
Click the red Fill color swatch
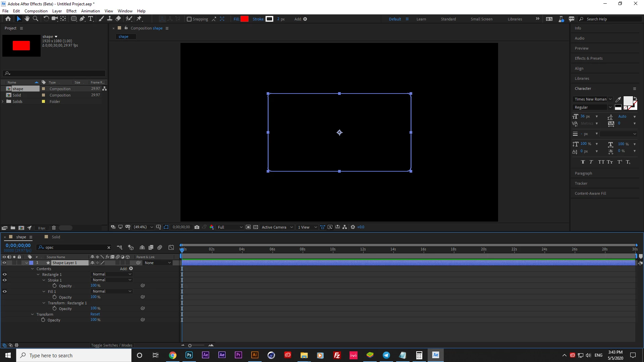click(245, 19)
